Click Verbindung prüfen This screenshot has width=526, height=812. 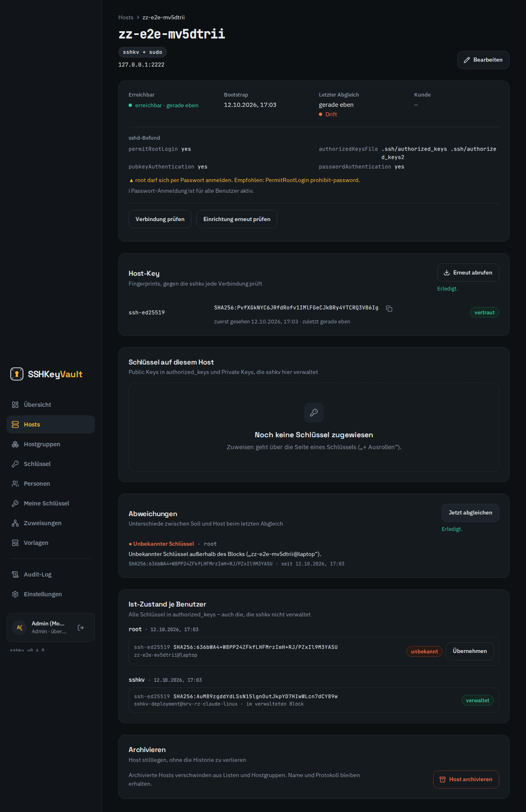pyautogui.click(x=160, y=219)
